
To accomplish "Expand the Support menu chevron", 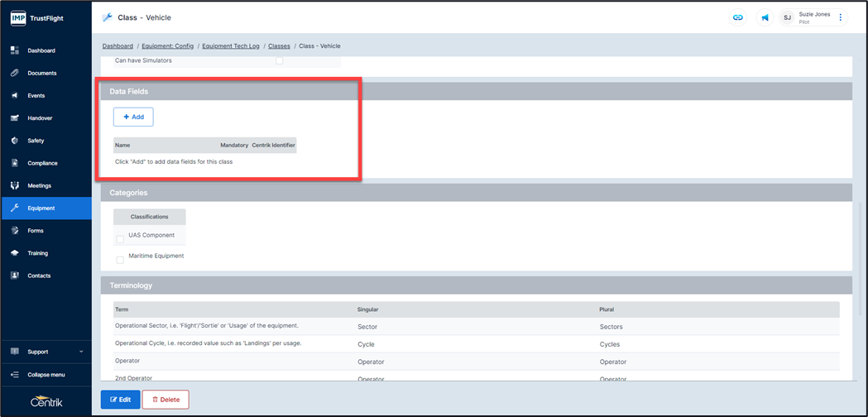I will [81, 352].
